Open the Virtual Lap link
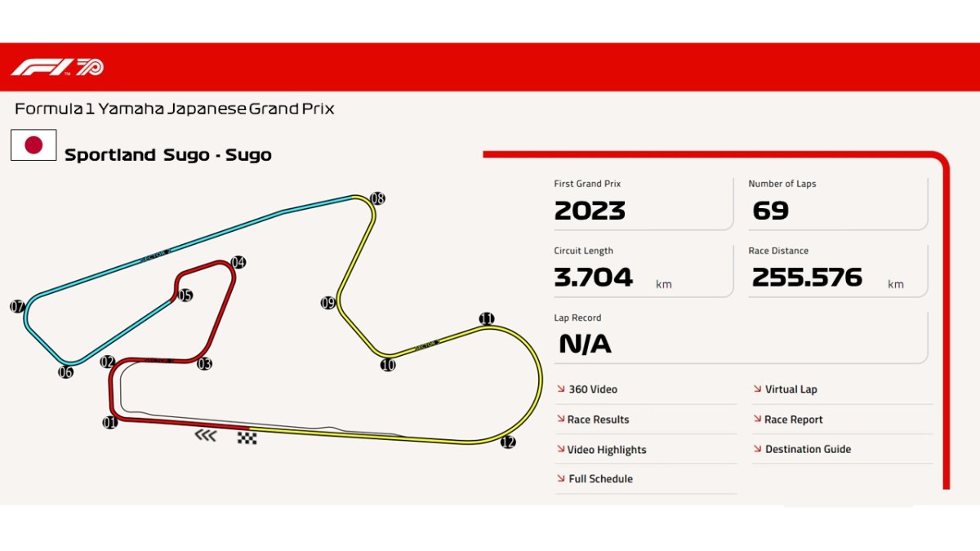980x551 pixels. [791, 389]
